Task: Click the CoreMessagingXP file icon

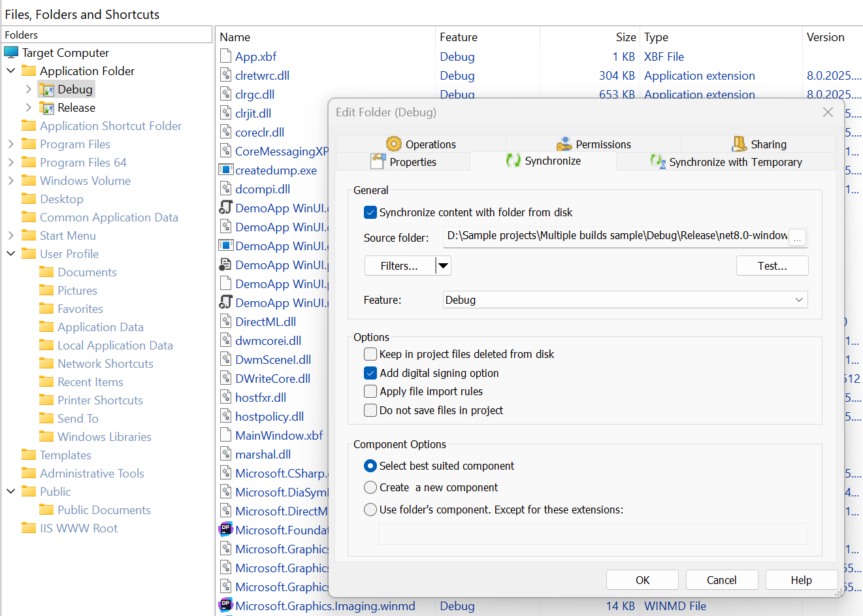Action: pyautogui.click(x=225, y=151)
